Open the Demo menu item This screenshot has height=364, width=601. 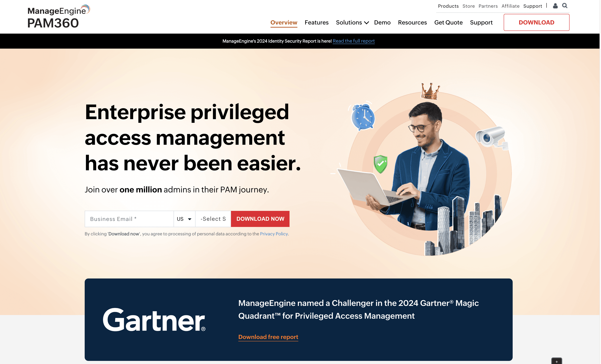click(382, 22)
